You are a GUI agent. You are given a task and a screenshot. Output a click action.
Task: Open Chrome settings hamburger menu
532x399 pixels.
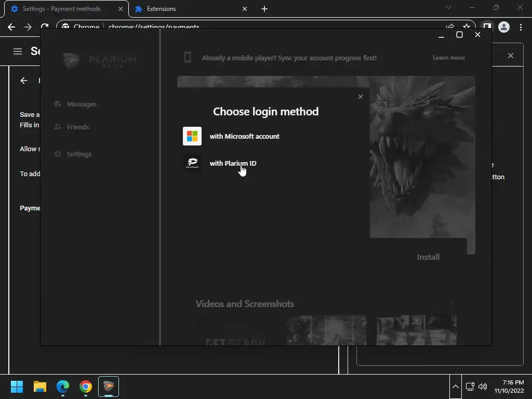18,51
